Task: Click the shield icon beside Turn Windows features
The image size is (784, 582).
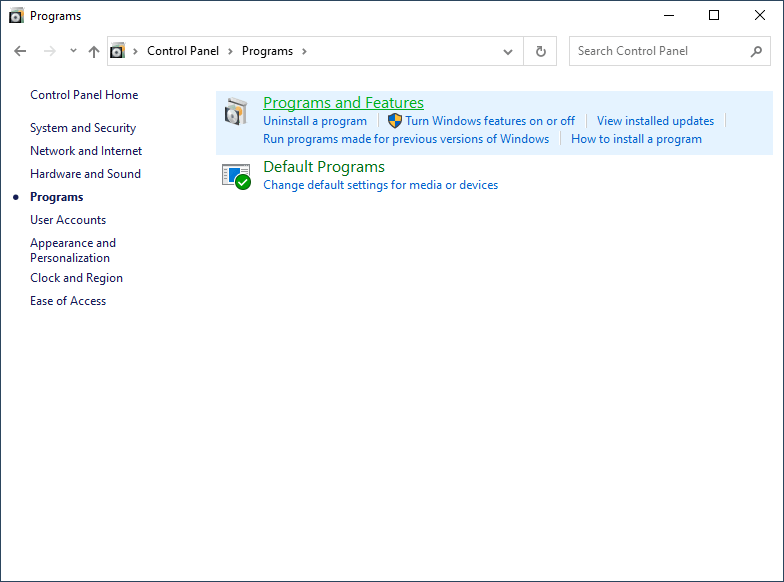Action: point(394,120)
